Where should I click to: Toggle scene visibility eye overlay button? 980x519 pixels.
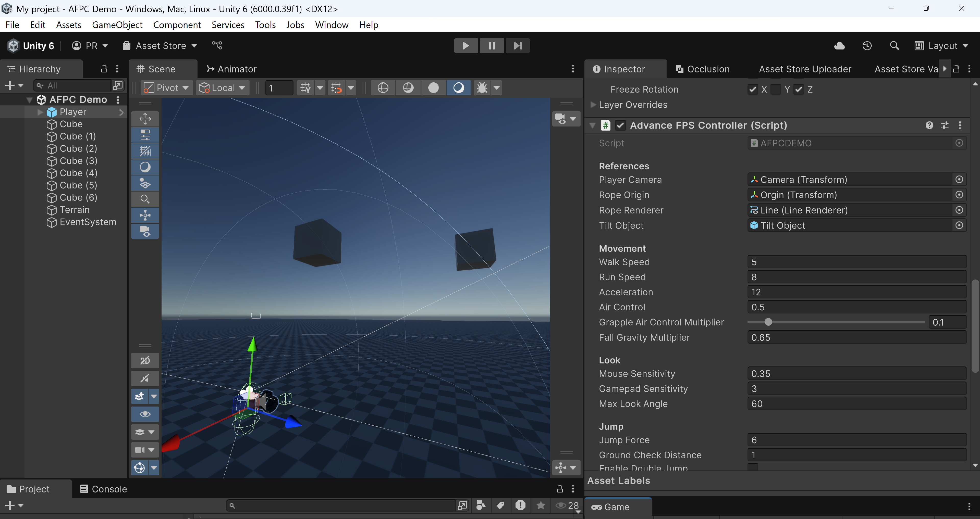145,414
